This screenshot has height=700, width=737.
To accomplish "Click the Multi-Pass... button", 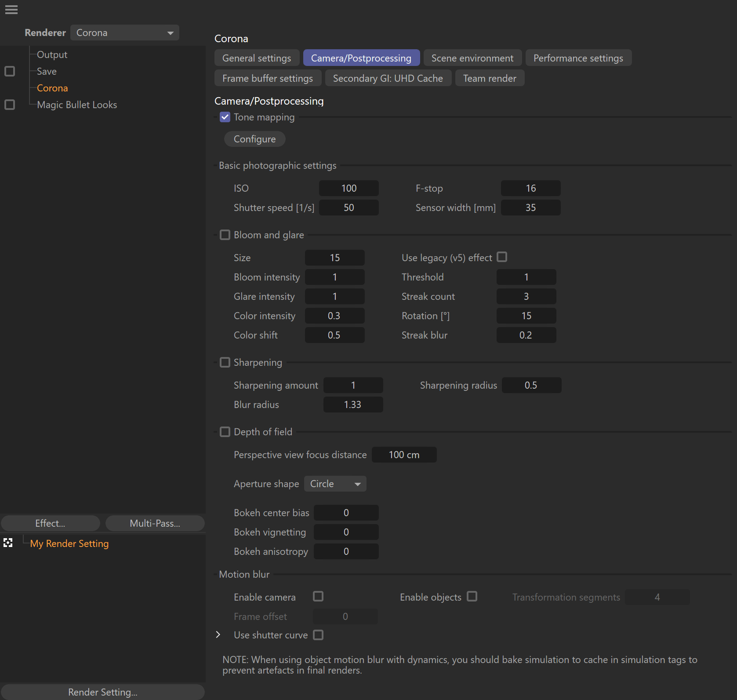I will pos(155,523).
